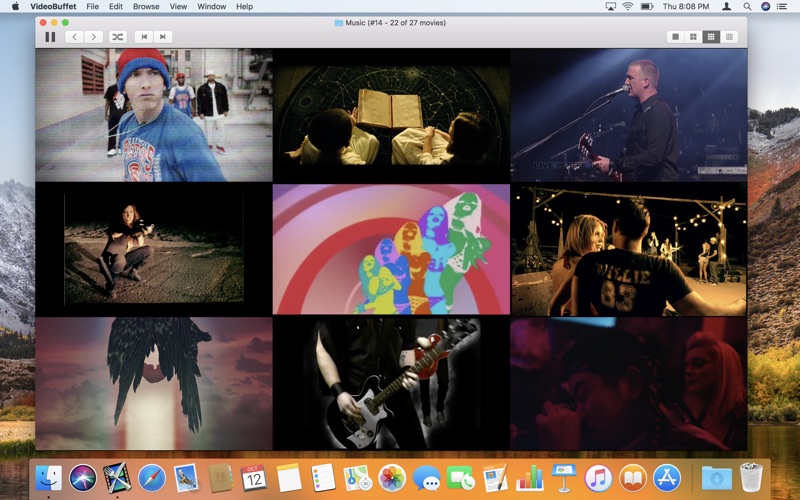Open the Apple menu
Screen dimensions: 800x500
click(15, 6)
